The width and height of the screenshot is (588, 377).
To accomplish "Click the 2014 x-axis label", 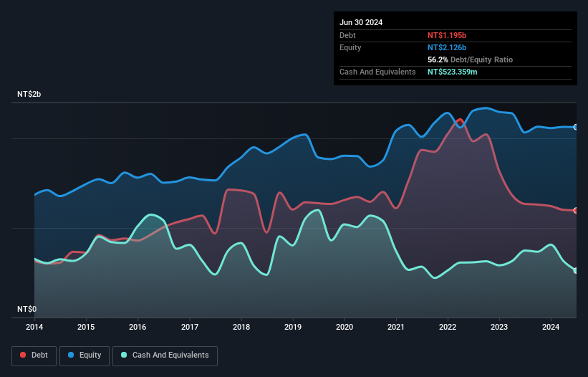I will (34, 327).
